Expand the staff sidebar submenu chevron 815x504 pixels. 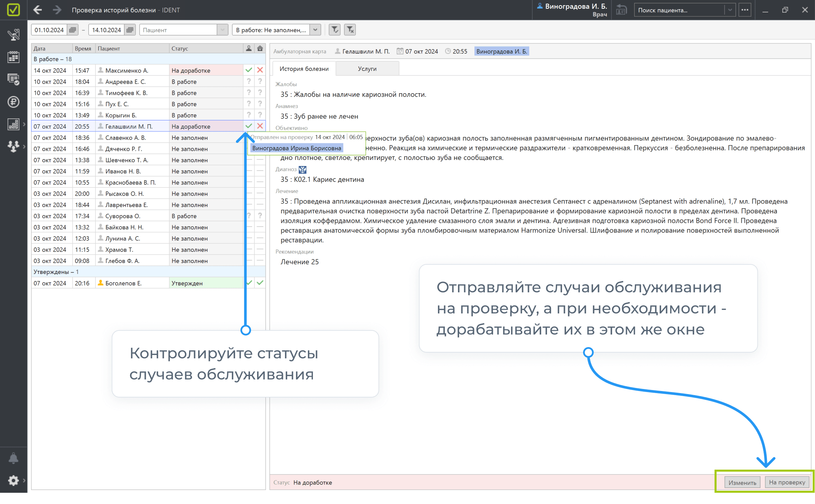coord(24,147)
